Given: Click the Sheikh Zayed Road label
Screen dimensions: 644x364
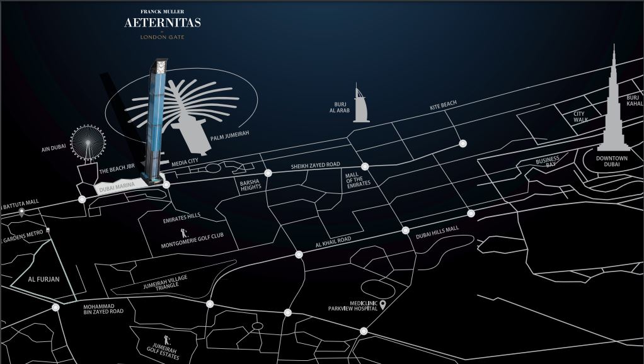Looking at the screenshot, I should point(316,166).
